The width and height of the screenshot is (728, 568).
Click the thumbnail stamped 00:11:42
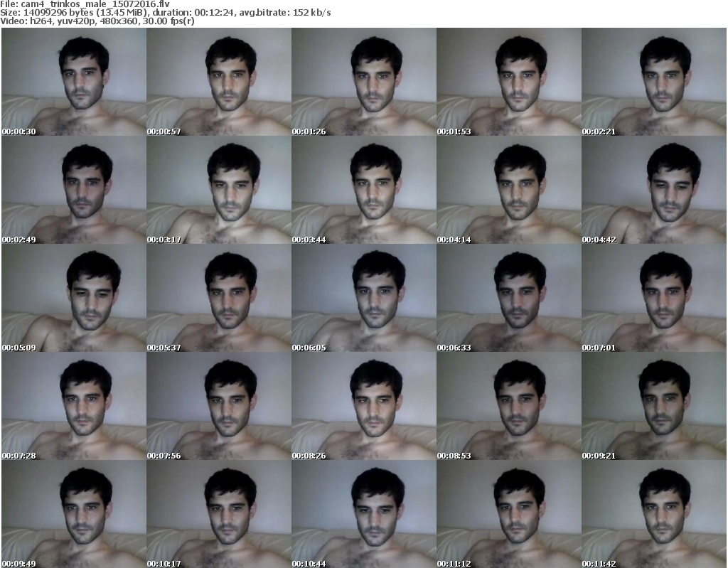click(654, 514)
